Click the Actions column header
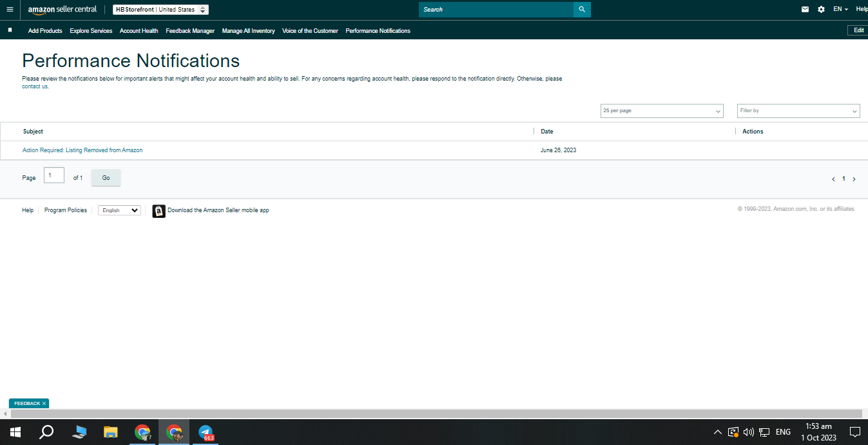 (753, 132)
